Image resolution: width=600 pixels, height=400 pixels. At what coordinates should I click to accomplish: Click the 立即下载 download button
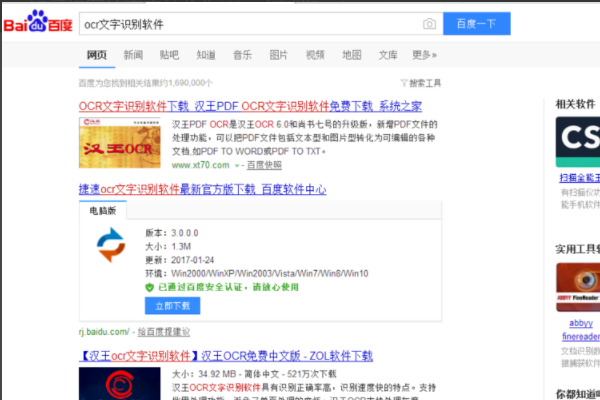(173, 306)
